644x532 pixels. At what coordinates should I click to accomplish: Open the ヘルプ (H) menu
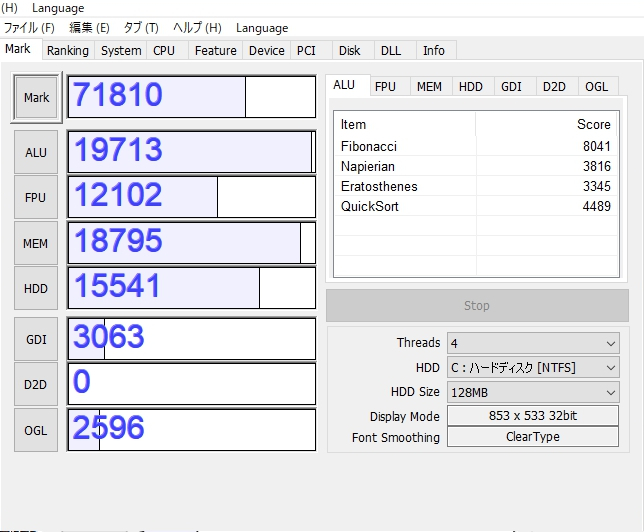click(x=197, y=28)
